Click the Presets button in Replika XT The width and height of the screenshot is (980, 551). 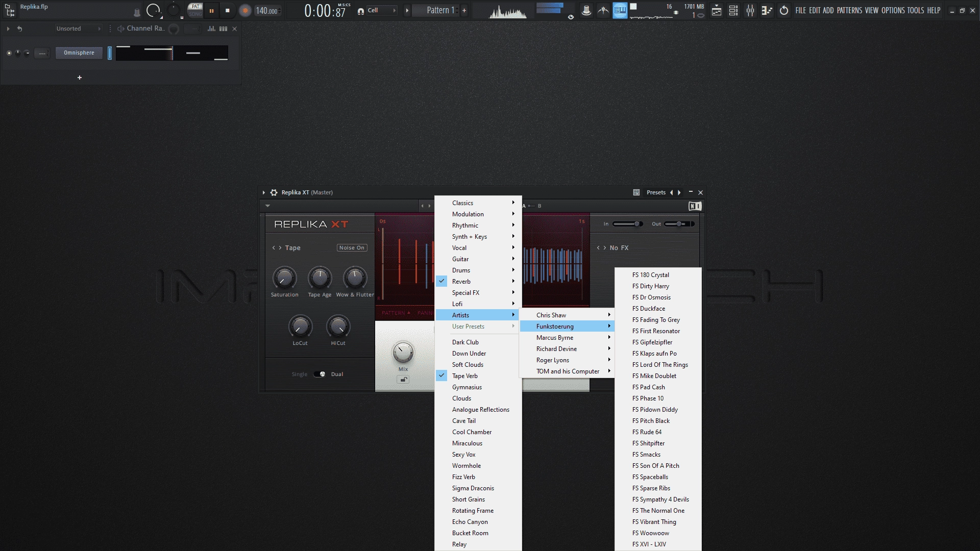click(x=656, y=192)
